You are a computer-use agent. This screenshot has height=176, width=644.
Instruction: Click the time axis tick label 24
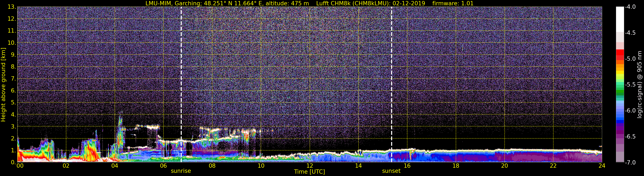pos(602,166)
